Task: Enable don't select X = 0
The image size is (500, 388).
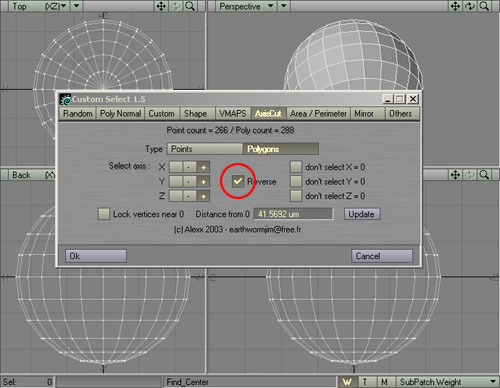Action: (296, 167)
